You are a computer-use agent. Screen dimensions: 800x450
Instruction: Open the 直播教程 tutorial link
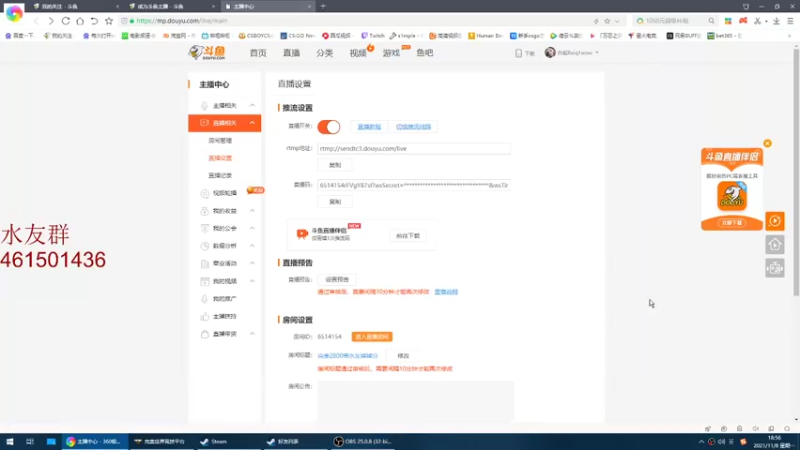tap(369, 127)
